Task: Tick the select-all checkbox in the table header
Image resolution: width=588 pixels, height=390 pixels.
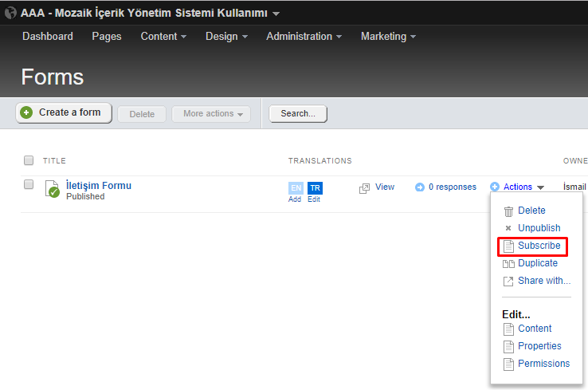Action: point(29,160)
